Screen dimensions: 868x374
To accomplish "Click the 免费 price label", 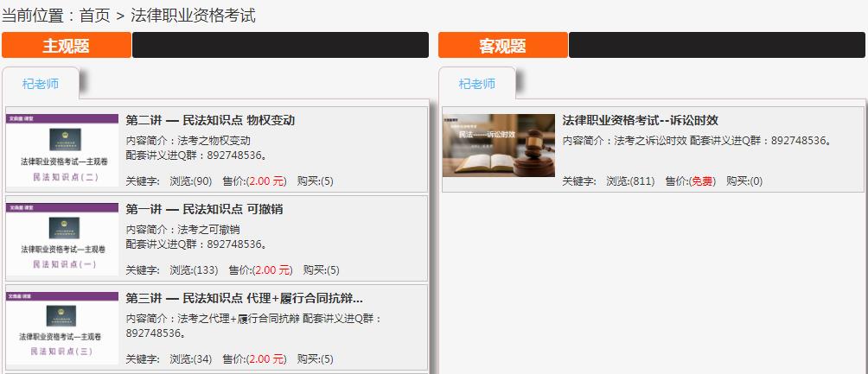I will [703, 181].
